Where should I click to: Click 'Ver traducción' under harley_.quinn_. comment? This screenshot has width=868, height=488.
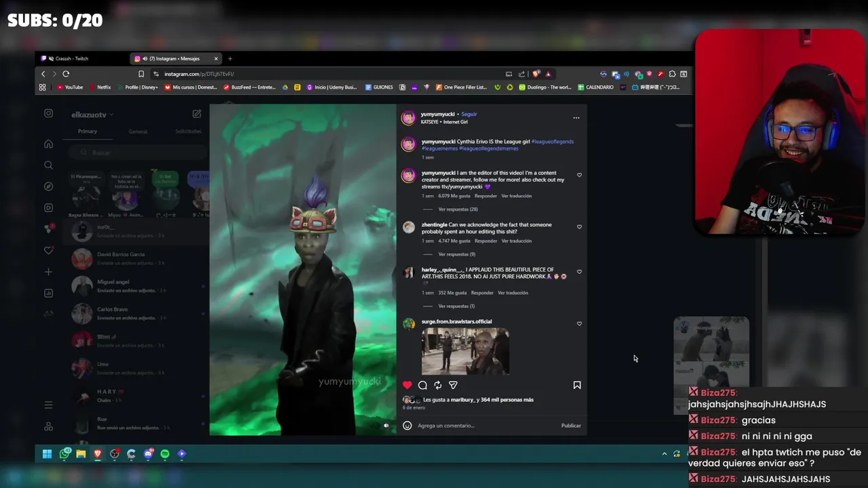tap(513, 293)
